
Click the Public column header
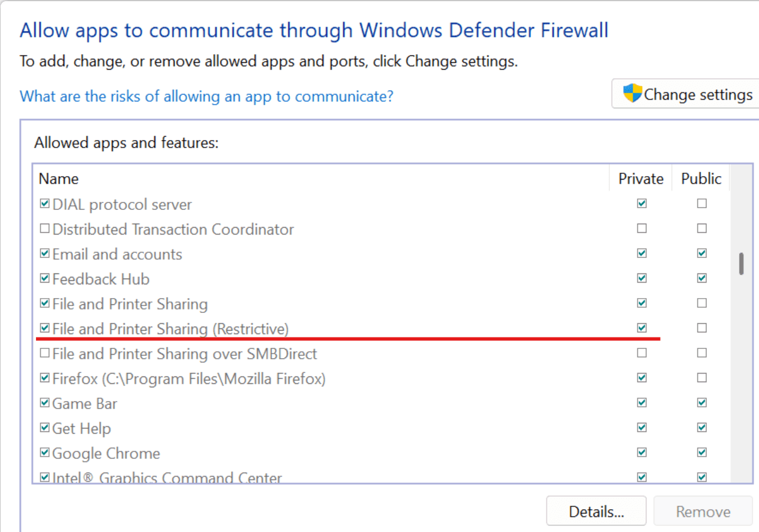coord(701,178)
